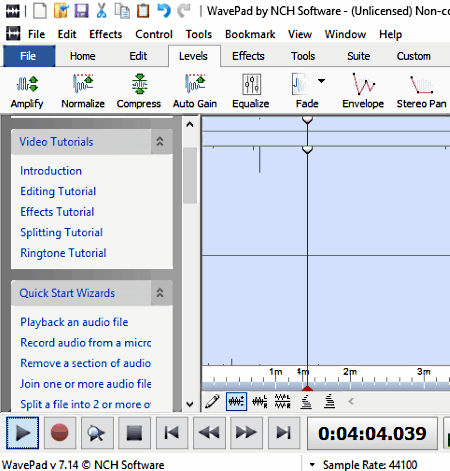The width and height of the screenshot is (450, 471).
Task: Open the Envelope tool
Action: [363, 91]
